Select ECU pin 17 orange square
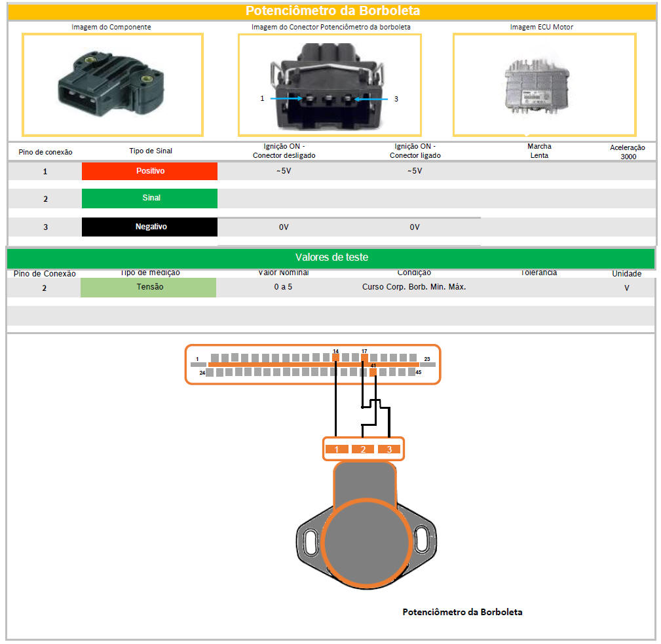 [x=364, y=358]
